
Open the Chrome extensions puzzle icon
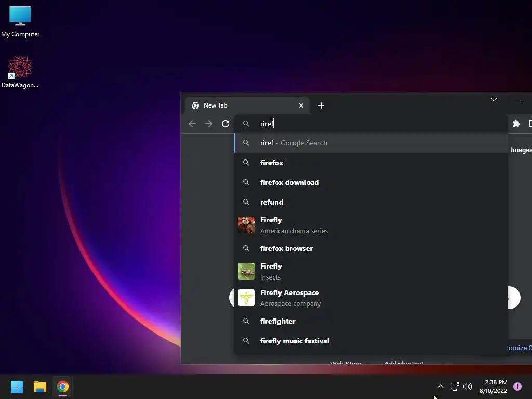pos(516,124)
